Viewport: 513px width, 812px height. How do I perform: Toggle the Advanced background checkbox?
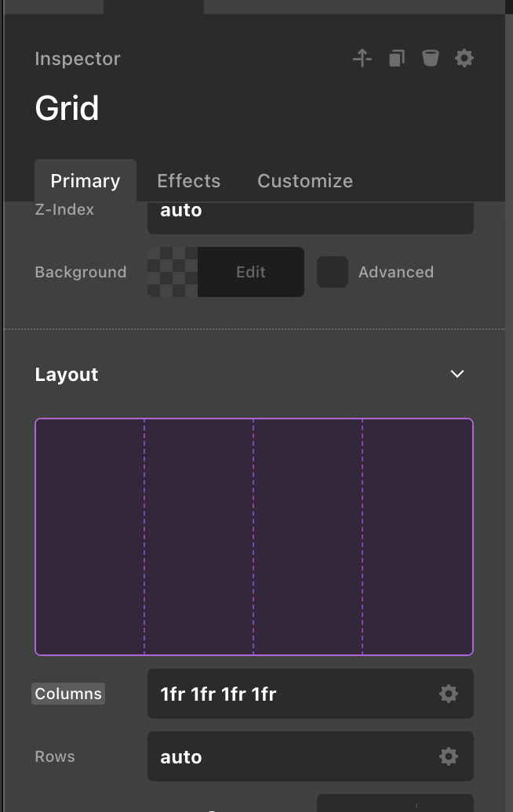(x=333, y=272)
